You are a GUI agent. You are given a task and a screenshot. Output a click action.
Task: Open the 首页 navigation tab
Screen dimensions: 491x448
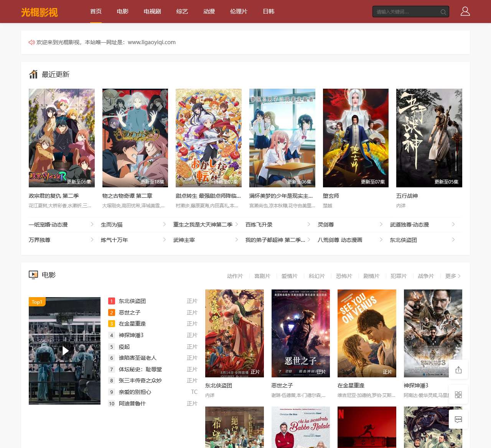[96, 12]
